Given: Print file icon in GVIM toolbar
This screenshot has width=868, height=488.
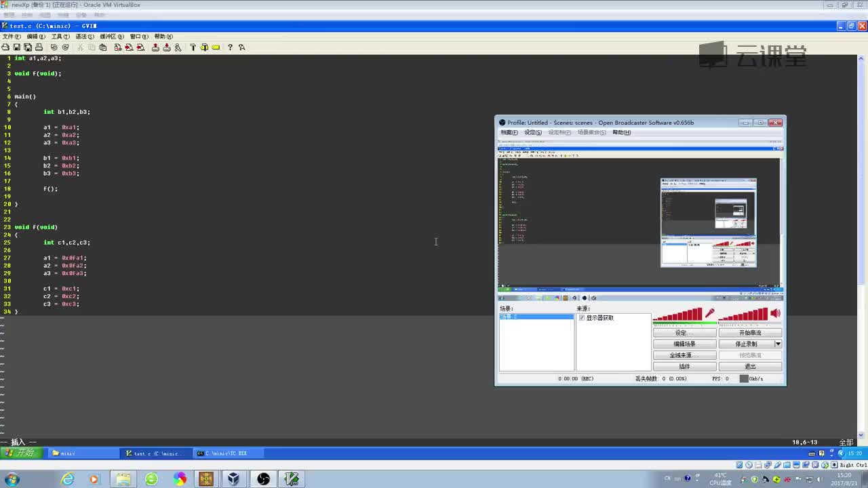Looking at the screenshot, I should 39,47.
